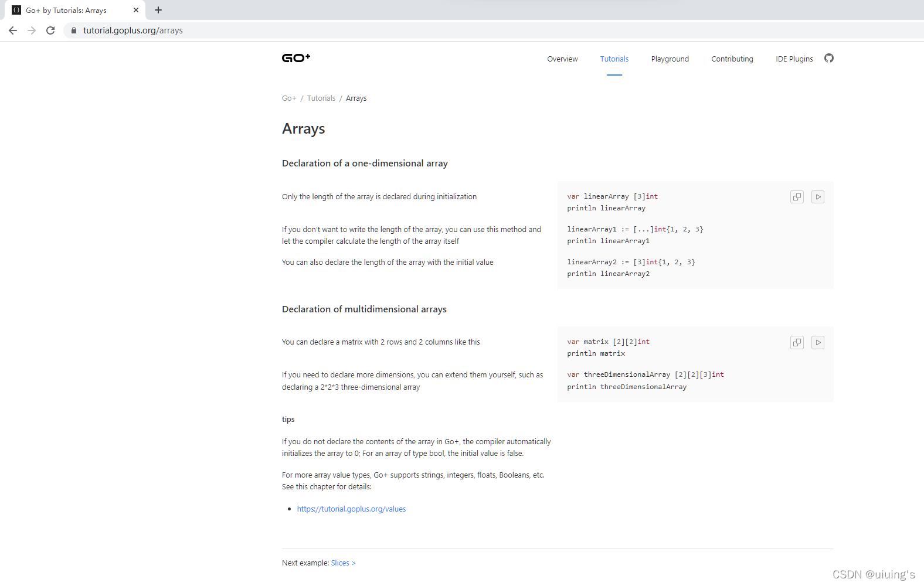The width and height of the screenshot is (924, 586).
Task: Click the site lock security icon
Action: pyautogui.click(x=74, y=30)
